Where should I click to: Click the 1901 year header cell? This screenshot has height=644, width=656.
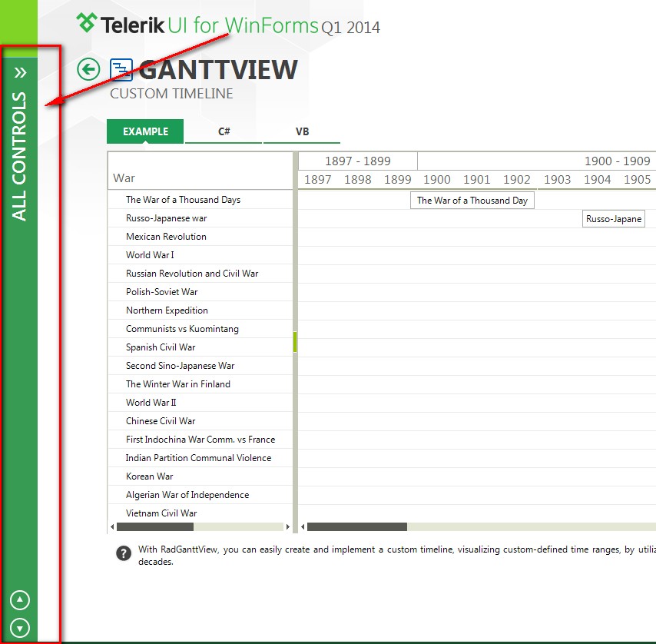click(x=476, y=180)
